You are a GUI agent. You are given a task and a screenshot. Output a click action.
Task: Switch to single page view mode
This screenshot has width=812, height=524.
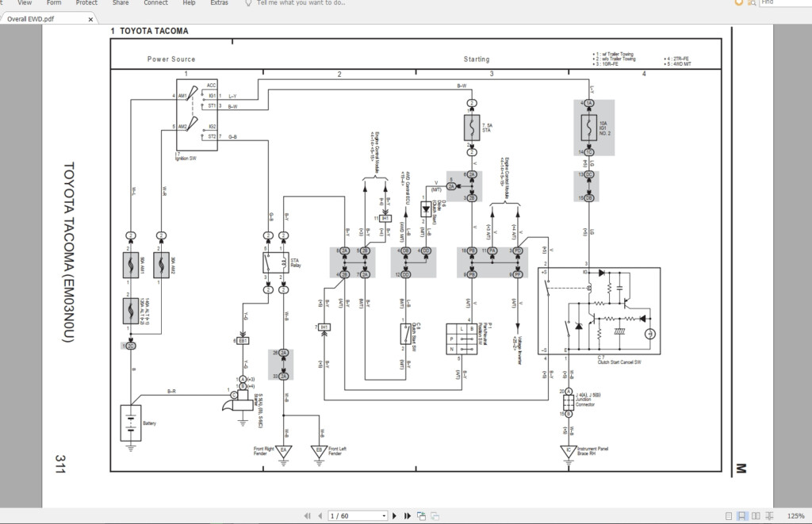coord(729,516)
